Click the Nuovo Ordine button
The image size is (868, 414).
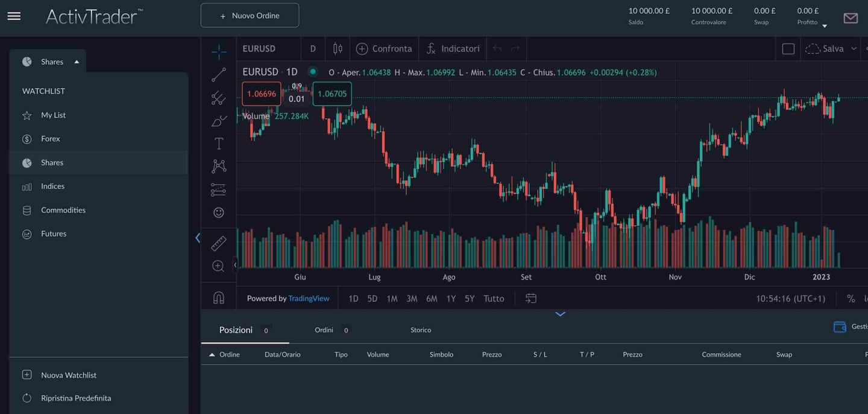click(x=250, y=16)
